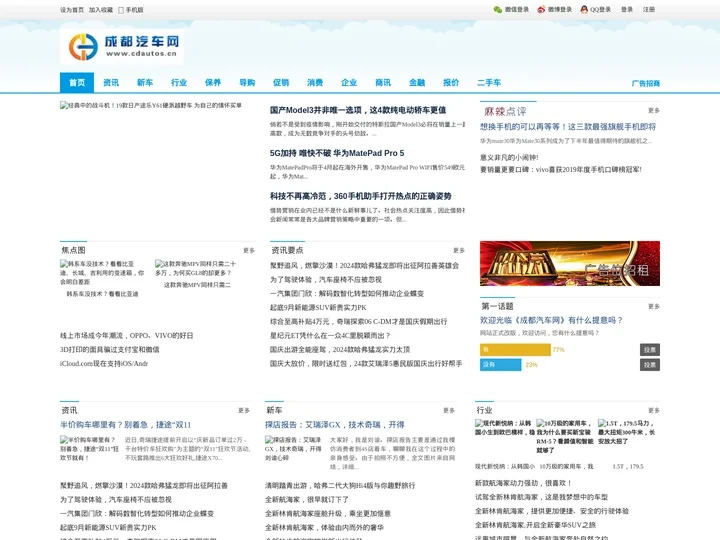
Task: Open the 二手车 navigation tab
Action: coord(489,83)
